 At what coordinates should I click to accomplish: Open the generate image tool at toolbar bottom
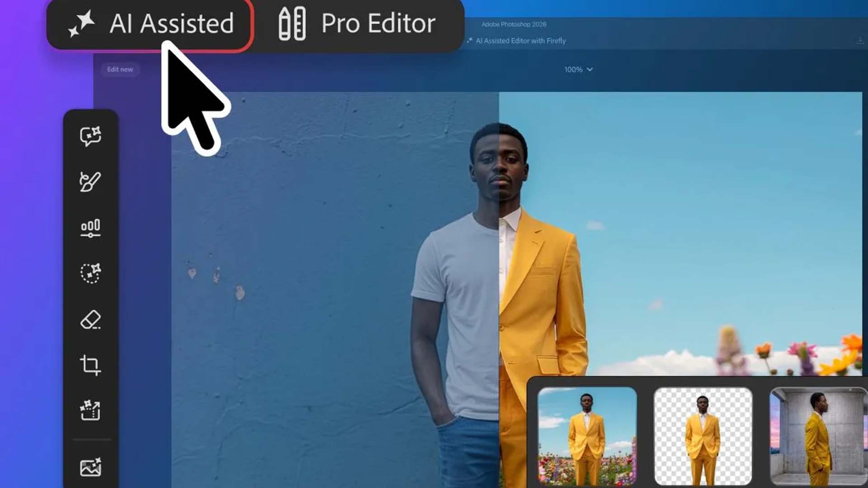pos(90,467)
